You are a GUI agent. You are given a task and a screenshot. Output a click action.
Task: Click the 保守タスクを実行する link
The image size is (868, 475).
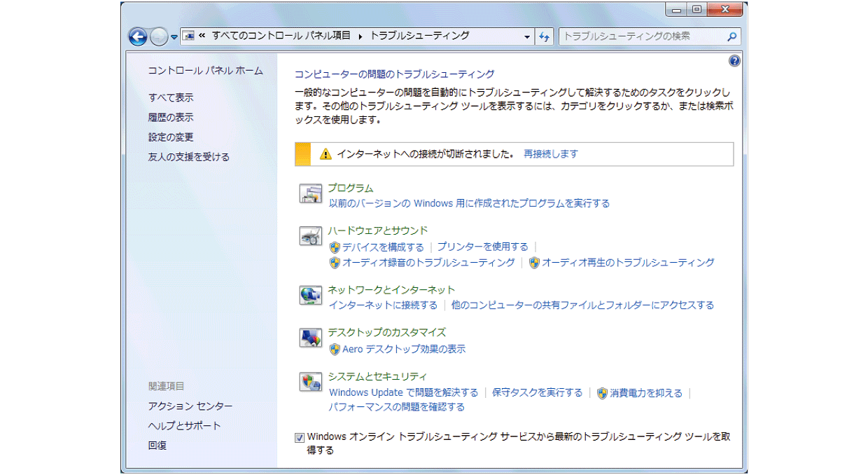click(x=538, y=393)
